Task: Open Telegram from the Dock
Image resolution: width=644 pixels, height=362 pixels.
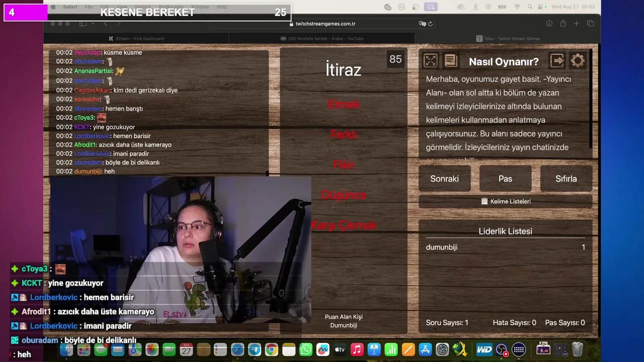Action: coord(255,349)
